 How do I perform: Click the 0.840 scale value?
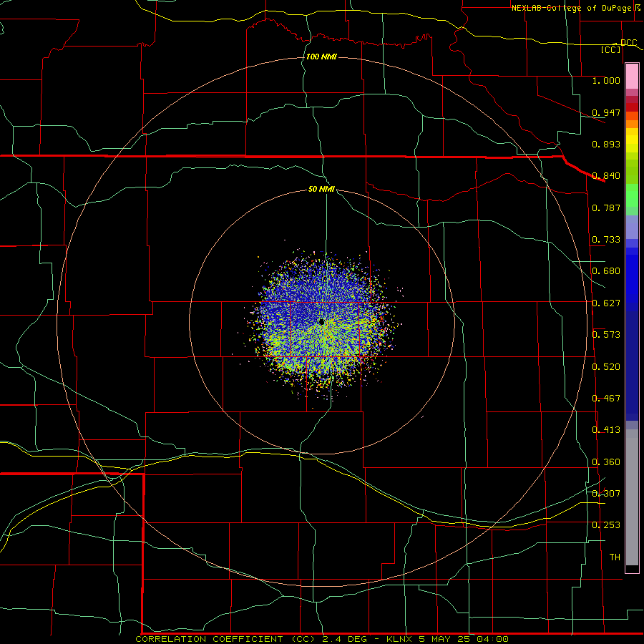point(606,176)
